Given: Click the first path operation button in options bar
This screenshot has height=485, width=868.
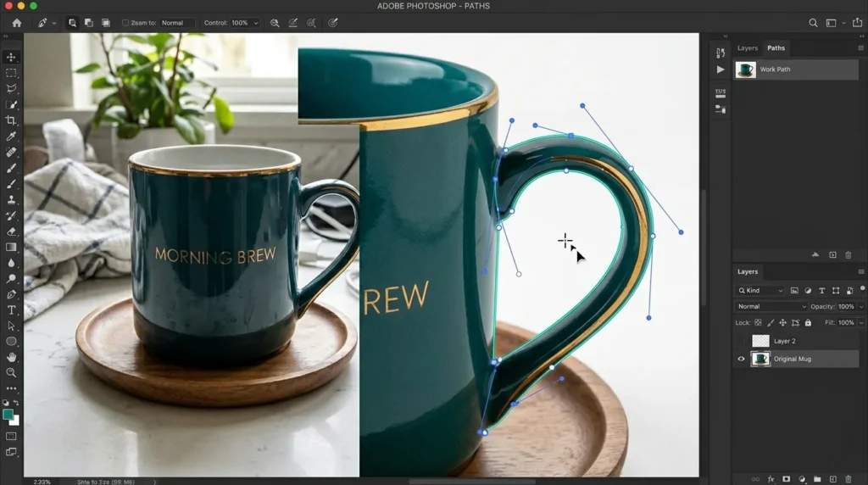Looking at the screenshot, I should pyautogui.click(x=72, y=23).
